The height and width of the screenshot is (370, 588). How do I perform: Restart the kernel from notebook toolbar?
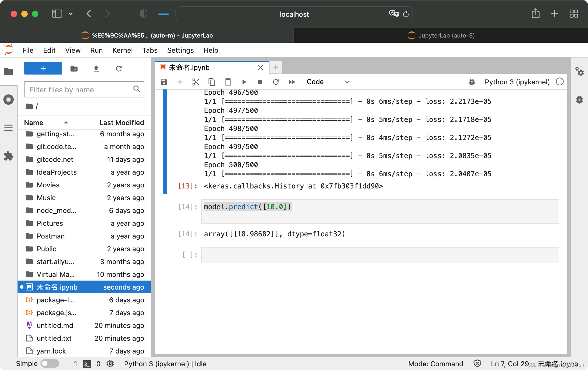tap(276, 82)
